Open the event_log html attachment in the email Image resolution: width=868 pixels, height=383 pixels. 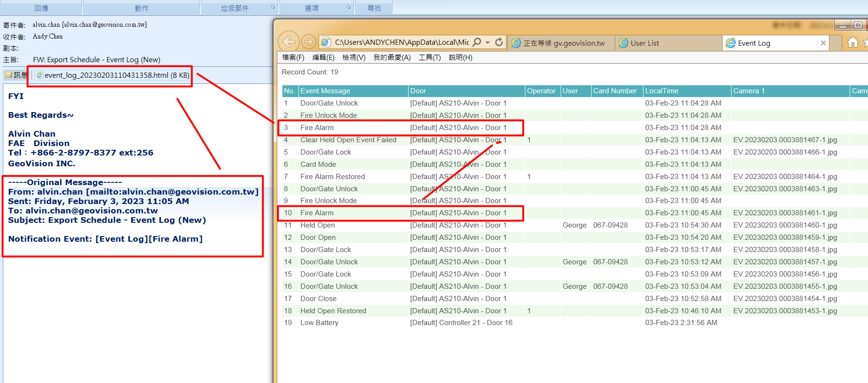[x=113, y=75]
